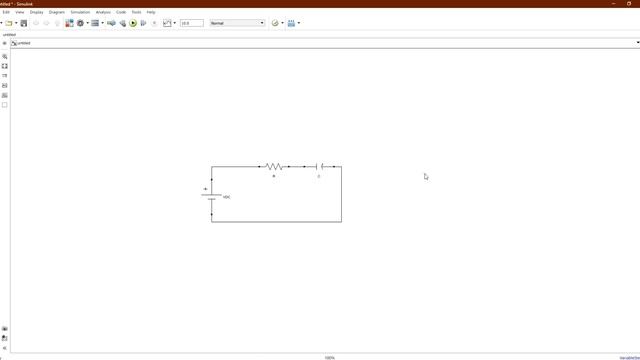The width and height of the screenshot is (640, 360).
Task: Click the Step Back toolbar icon
Action: 122,23
